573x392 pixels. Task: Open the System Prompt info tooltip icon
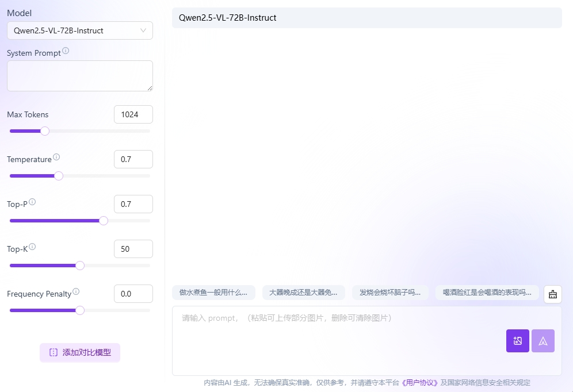pyautogui.click(x=66, y=51)
